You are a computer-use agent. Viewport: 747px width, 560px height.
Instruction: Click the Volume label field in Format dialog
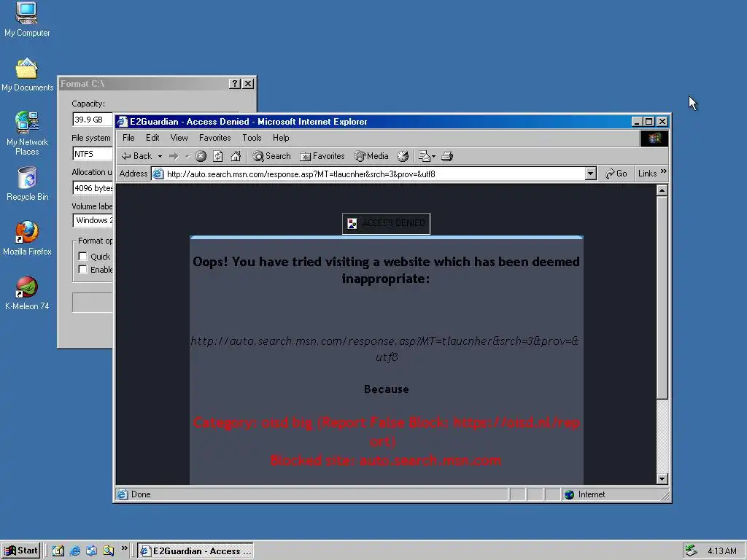click(93, 220)
